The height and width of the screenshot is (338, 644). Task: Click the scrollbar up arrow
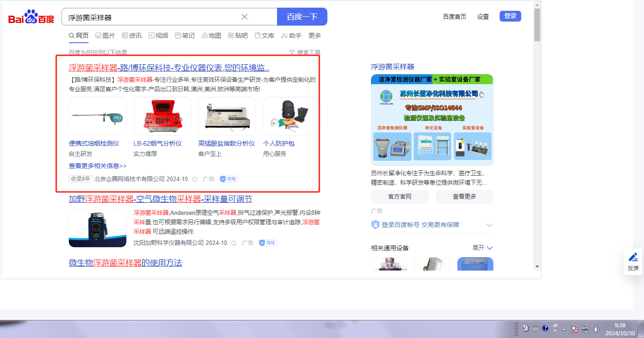[537, 4]
